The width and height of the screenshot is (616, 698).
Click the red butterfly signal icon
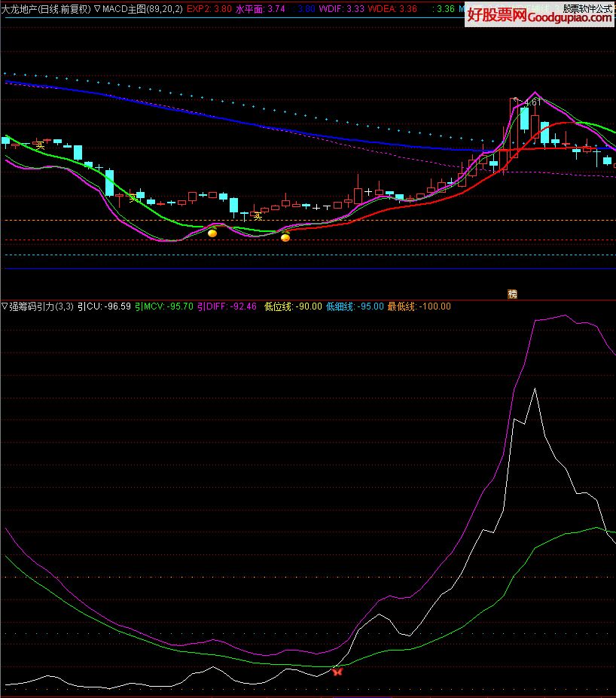(x=337, y=670)
